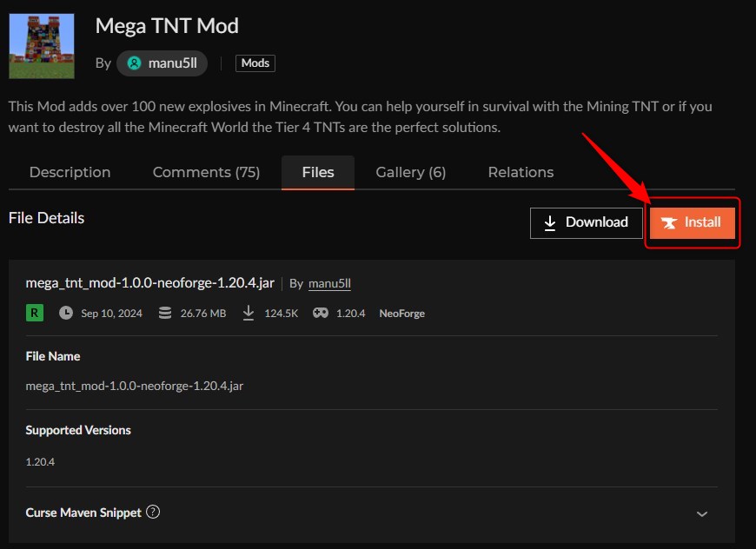Click the Download button
The width and height of the screenshot is (756, 549).
pyautogui.click(x=586, y=222)
